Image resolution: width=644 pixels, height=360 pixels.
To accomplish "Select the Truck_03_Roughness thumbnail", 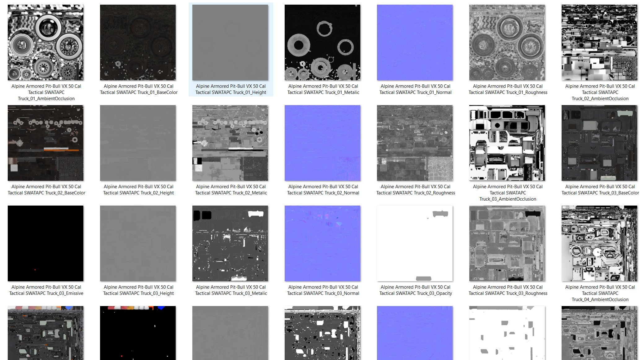I will (507, 243).
